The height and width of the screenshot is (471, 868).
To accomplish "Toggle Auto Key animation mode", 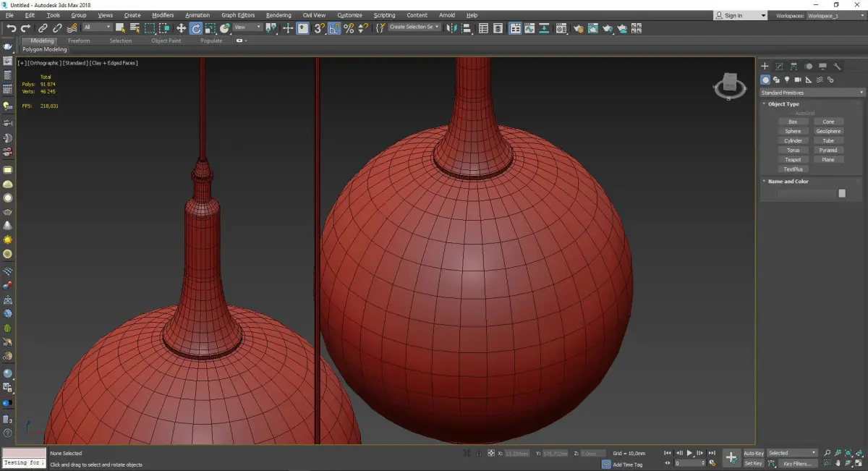I will tap(754, 453).
